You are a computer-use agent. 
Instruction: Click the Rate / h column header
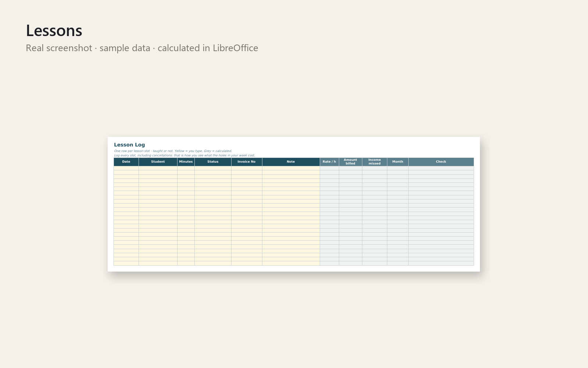pos(329,162)
